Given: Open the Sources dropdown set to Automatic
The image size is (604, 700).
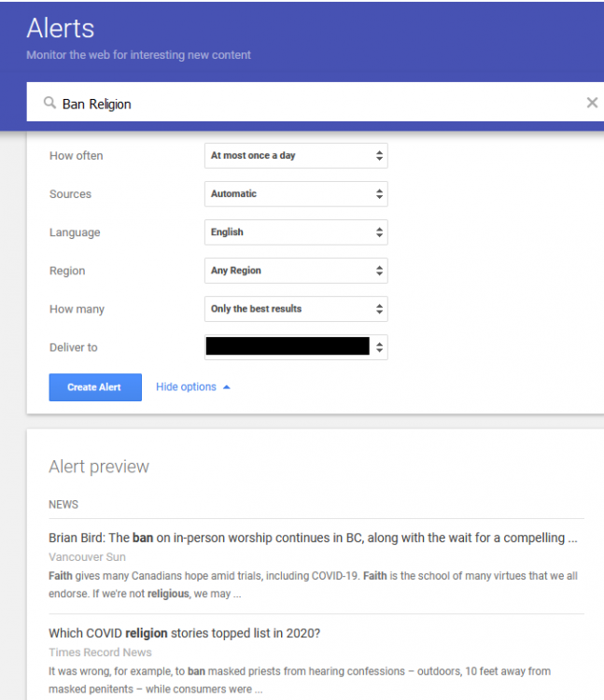Looking at the screenshot, I should click(295, 194).
